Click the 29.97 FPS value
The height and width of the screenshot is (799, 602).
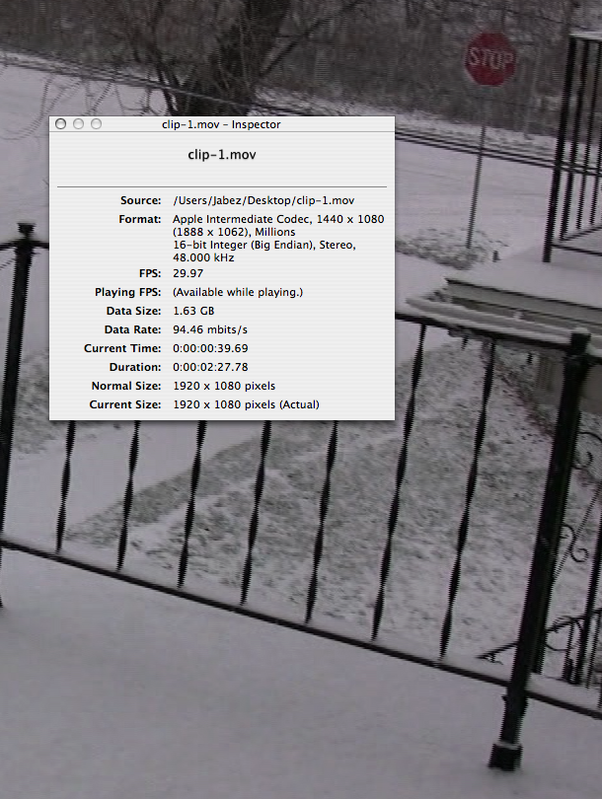188,273
